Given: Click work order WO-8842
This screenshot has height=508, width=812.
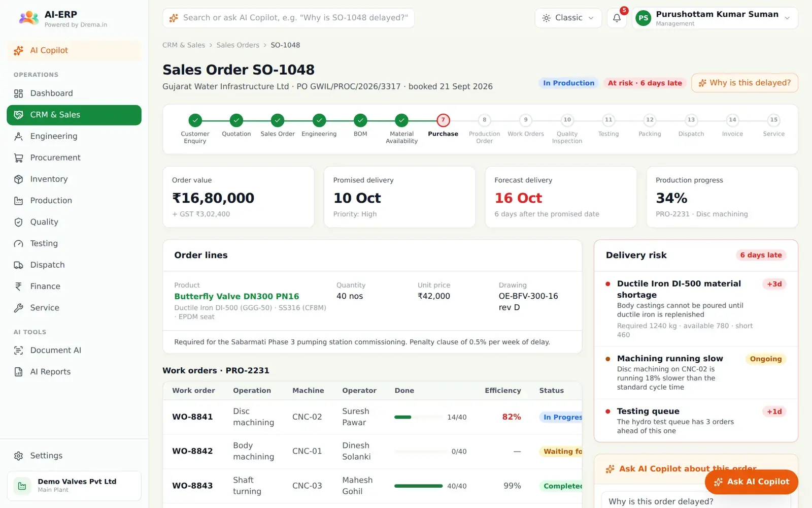Looking at the screenshot, I should click(192, 451).
